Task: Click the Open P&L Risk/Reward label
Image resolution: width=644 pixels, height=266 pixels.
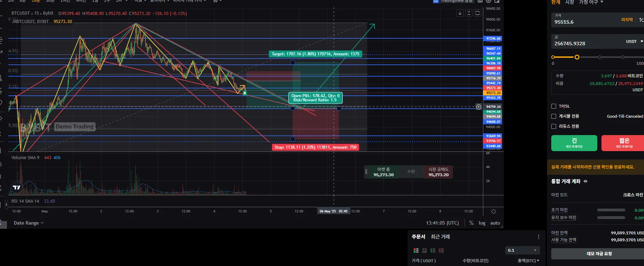Action: (x=316, y=98)
